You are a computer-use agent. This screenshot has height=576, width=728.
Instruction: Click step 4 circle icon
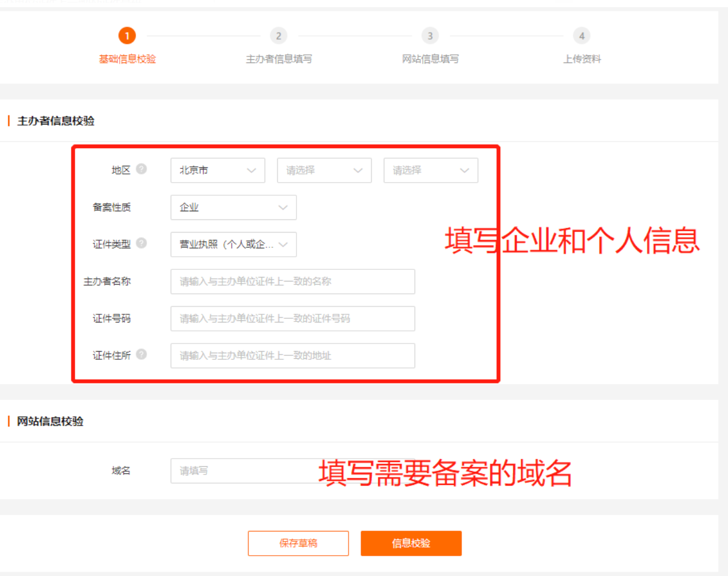(x=581, y=36)
